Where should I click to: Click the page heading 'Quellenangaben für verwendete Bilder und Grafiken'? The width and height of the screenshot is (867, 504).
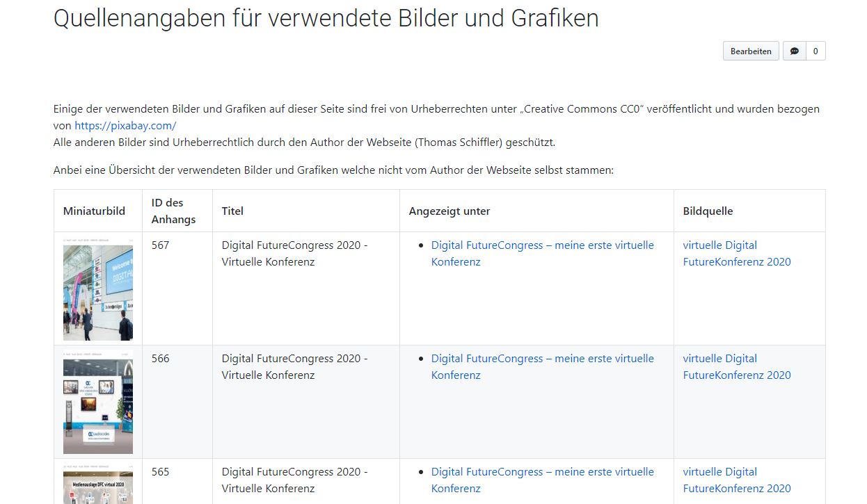click(x=326, y=19)
